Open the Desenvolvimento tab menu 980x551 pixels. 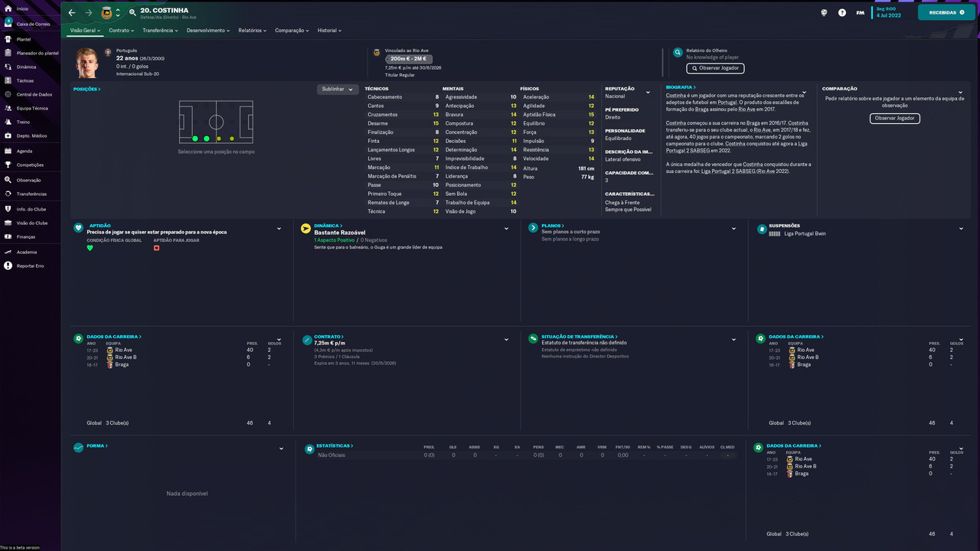pos(208,31)
